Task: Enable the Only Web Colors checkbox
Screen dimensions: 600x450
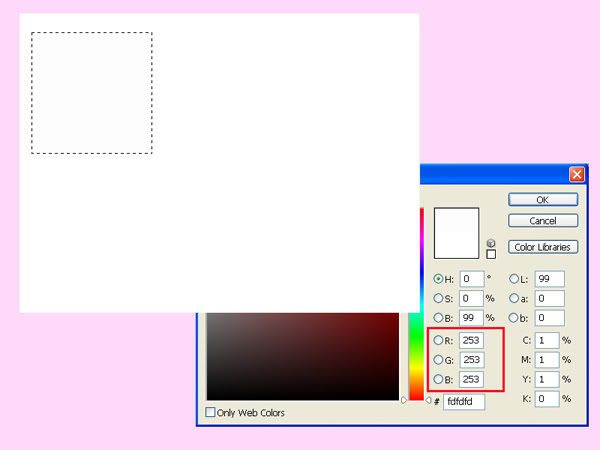Action: 211,412
